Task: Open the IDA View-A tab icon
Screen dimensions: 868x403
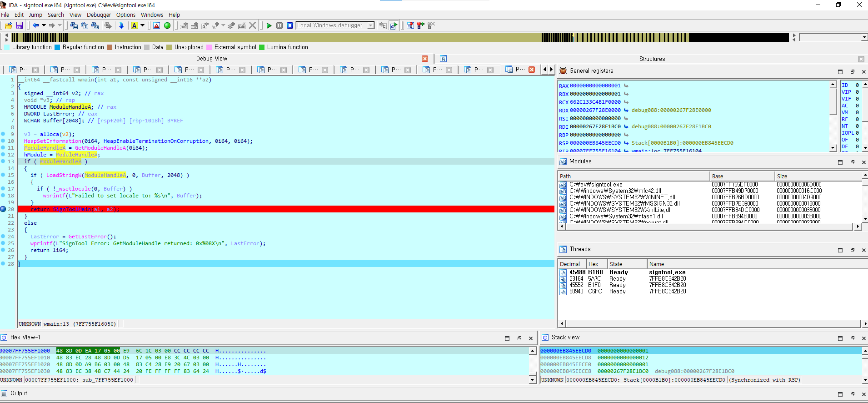Action: (444, 59)
